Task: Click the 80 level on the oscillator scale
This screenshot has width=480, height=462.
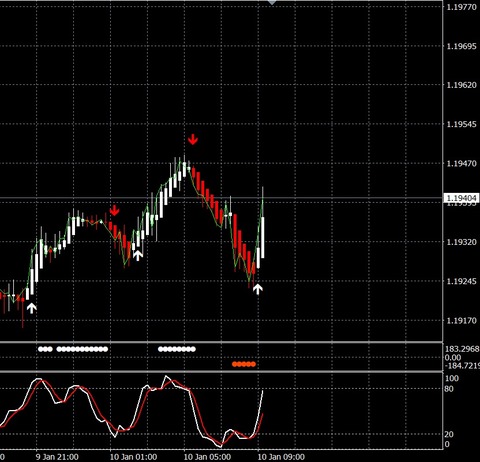Action: click(449, 389)
